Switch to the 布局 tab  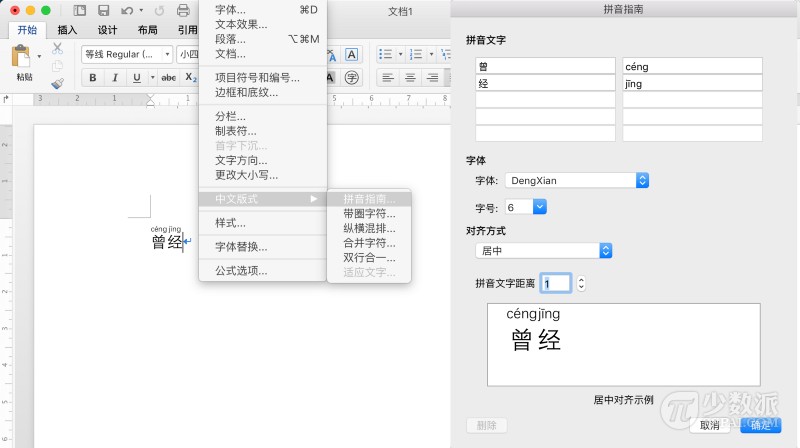[147, 30]
